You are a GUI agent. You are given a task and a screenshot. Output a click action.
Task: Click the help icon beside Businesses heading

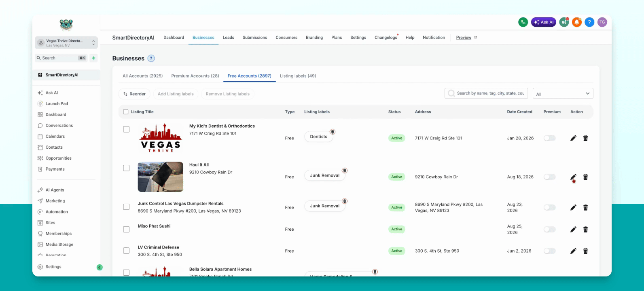coord(151,58)
